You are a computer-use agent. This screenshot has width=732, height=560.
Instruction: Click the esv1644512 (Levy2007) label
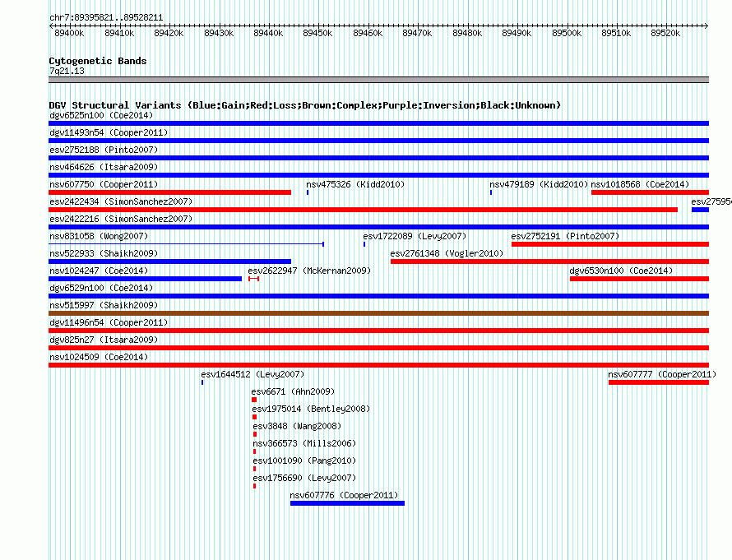[252, 374]
